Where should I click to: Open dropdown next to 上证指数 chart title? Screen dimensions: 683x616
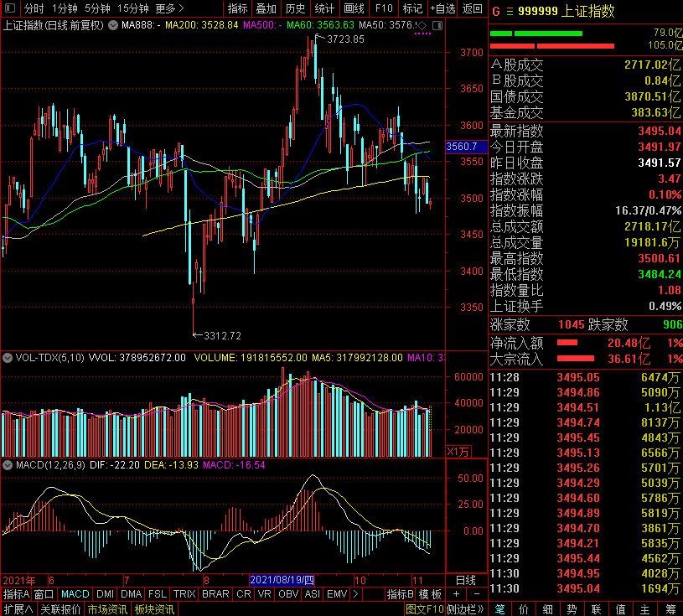click(x=113, y=26)
